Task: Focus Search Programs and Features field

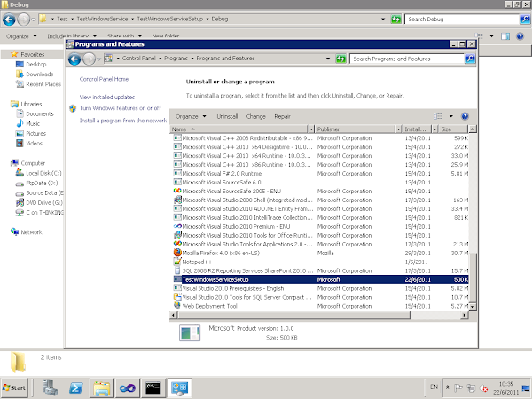Action: click(x=407, y=59)
